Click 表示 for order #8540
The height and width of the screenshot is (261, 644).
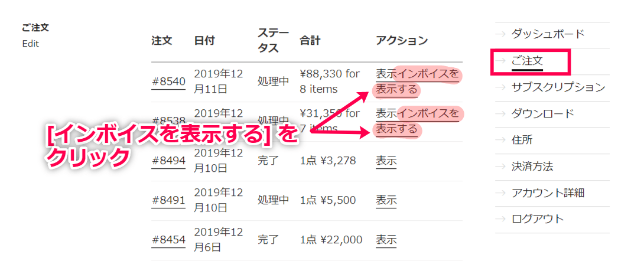point(385,74)
